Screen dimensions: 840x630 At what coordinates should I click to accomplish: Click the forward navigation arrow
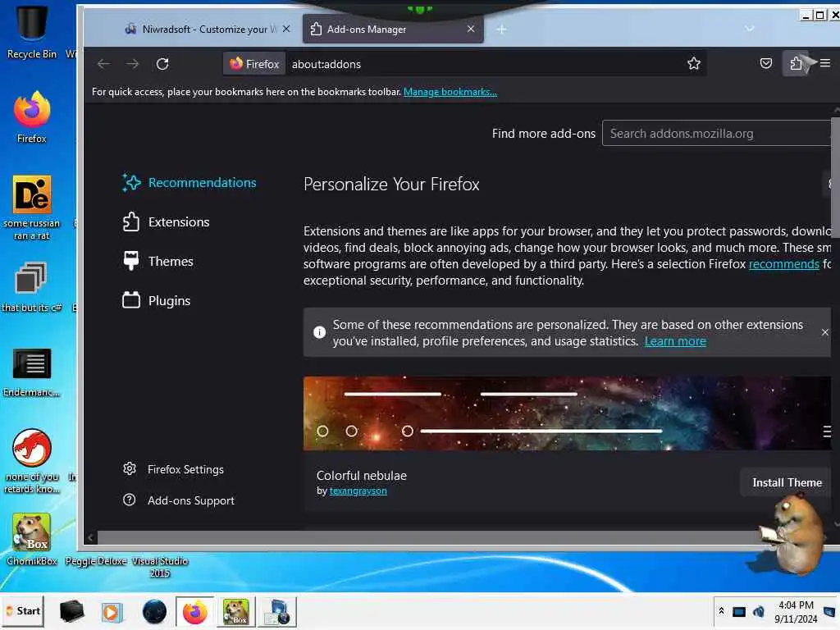coord(132,64)
